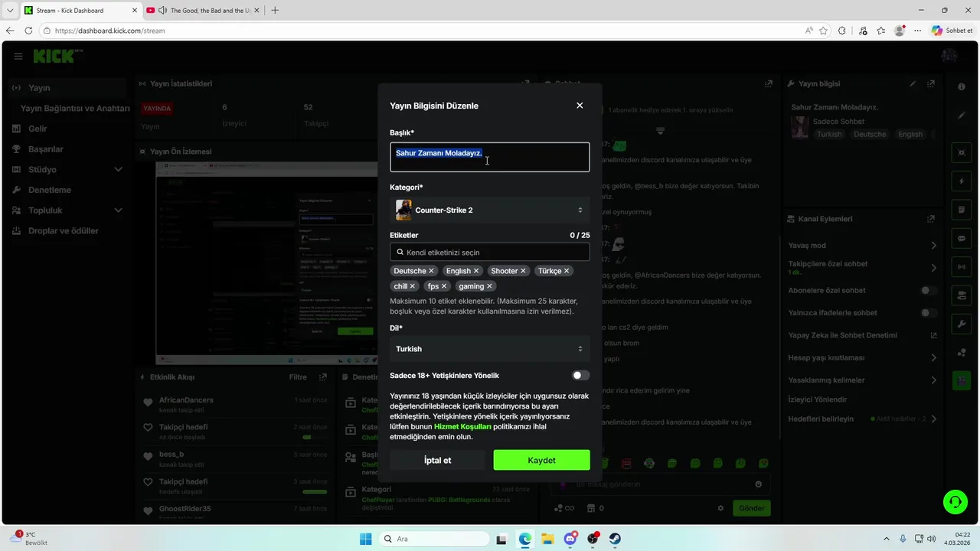Click the broadcast signal icon in right strip
The height and width of the screenshot is (551, 980).
(962, 266)
